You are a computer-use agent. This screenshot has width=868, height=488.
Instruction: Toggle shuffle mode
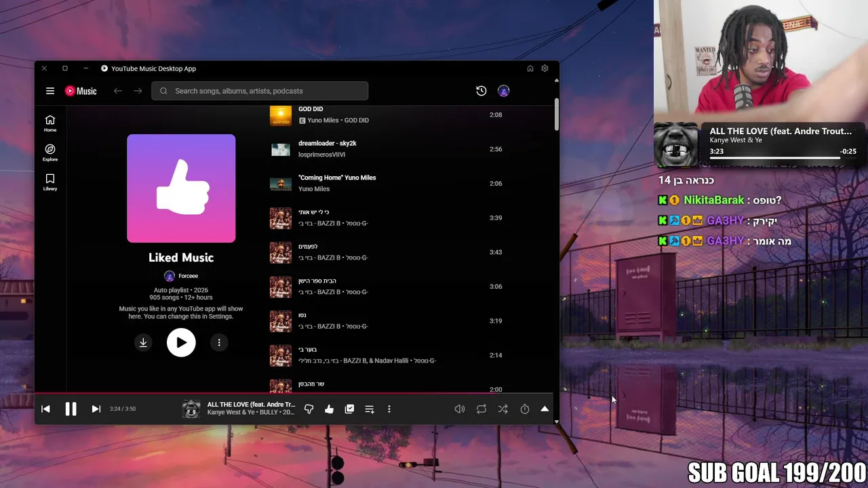tap(502, 409)
